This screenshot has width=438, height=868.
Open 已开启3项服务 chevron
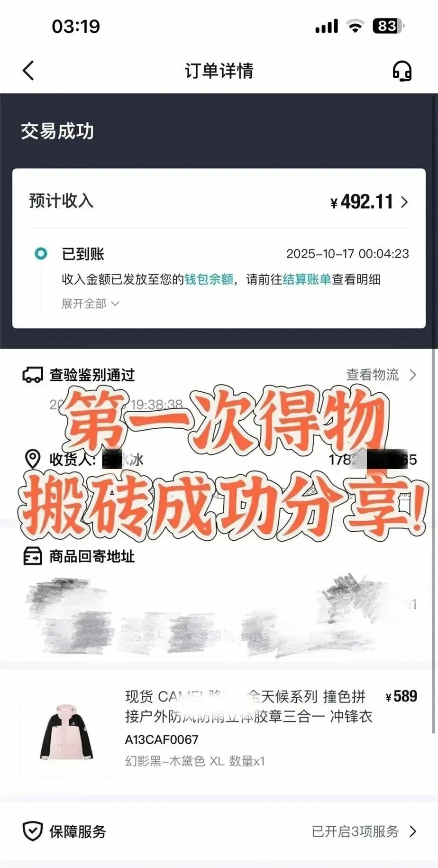(x=413, y=831)
